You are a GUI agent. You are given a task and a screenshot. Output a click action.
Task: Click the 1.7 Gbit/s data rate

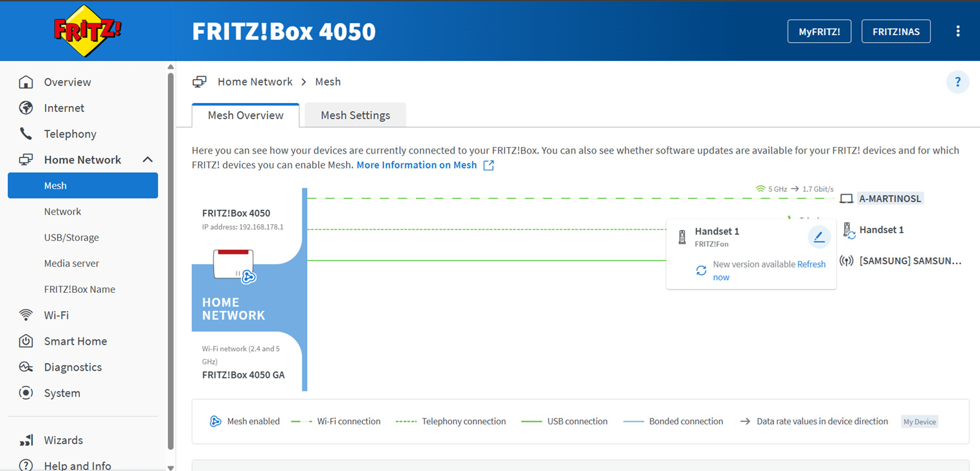pos(818,189)
